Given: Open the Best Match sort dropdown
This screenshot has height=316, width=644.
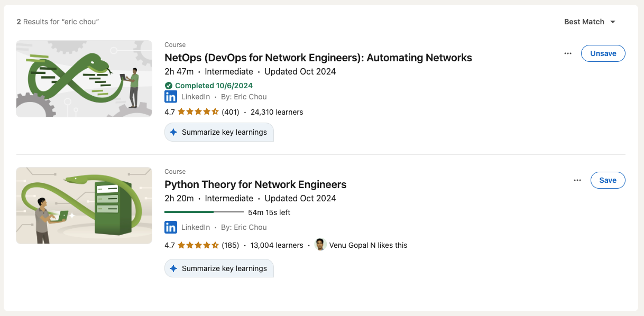Looking at the screenshot, I should (x=590, y=22).
